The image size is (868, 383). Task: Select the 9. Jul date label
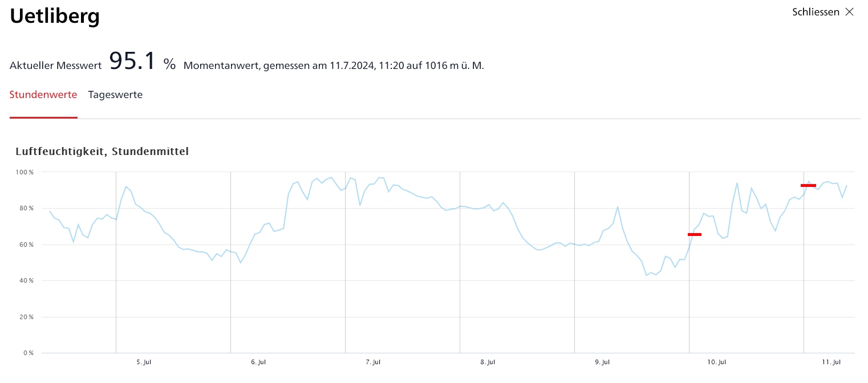tap(602, 362)
